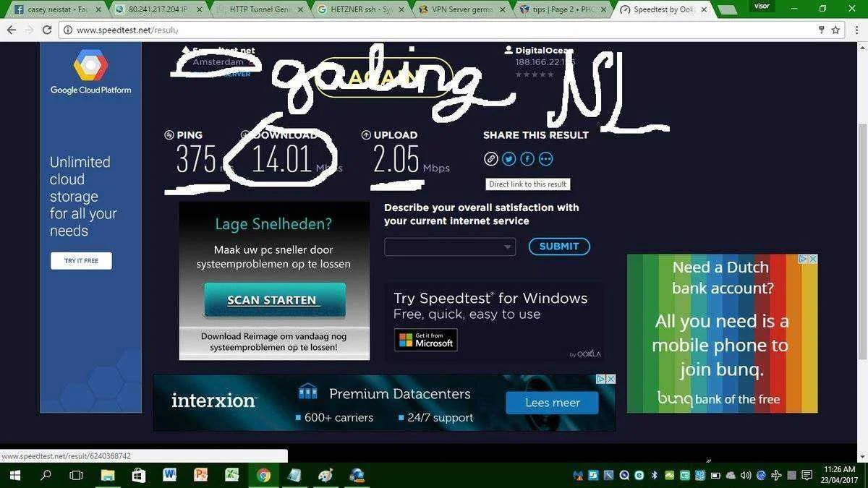The image size is (868, 488).
Task: Launch File Explorer from taskbar
Action: click(108, 475)
